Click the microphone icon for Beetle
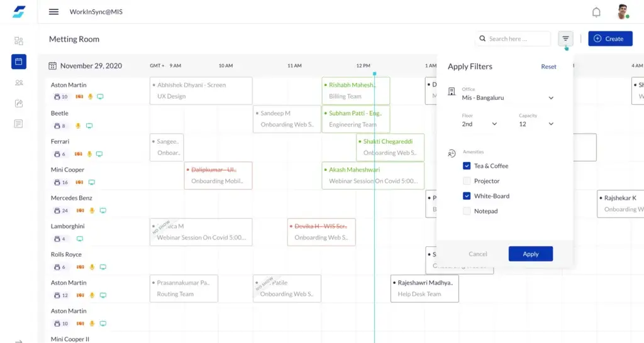 point(78,126)
